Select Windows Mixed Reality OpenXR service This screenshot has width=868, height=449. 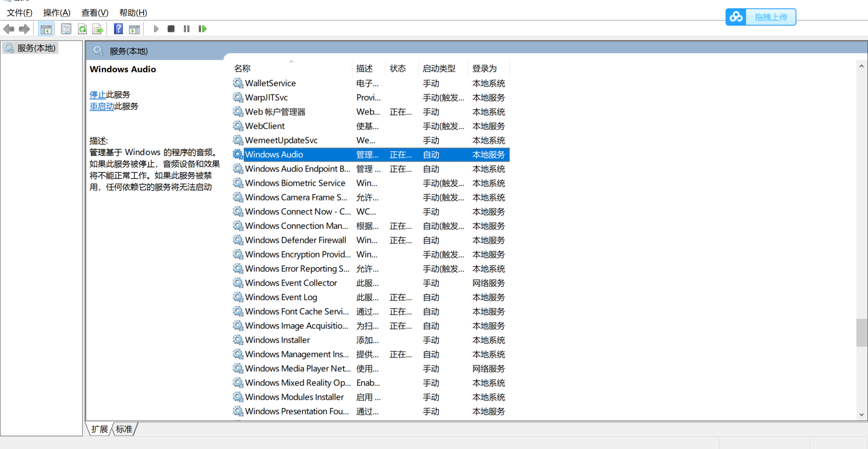[x=371, y=382]
